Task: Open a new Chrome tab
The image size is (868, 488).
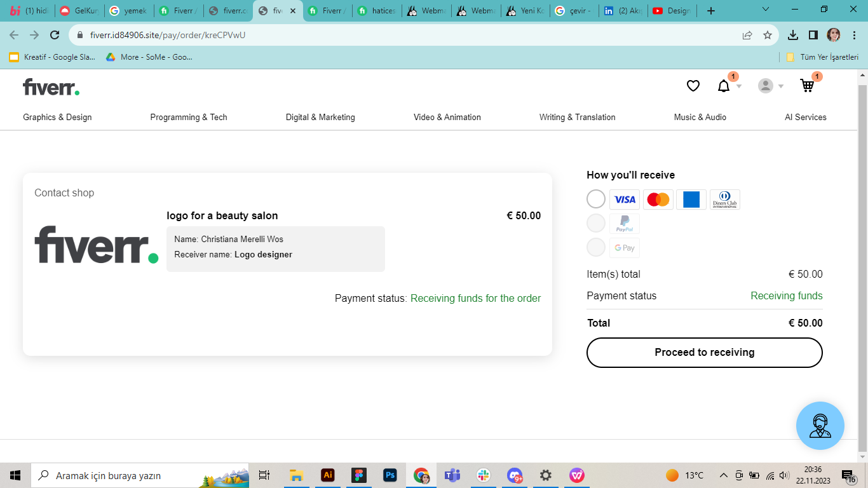Action: [711, 11]
